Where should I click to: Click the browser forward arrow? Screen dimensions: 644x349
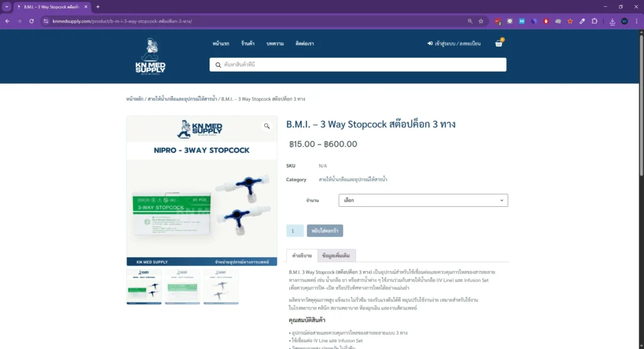click(x=19, y=21)
